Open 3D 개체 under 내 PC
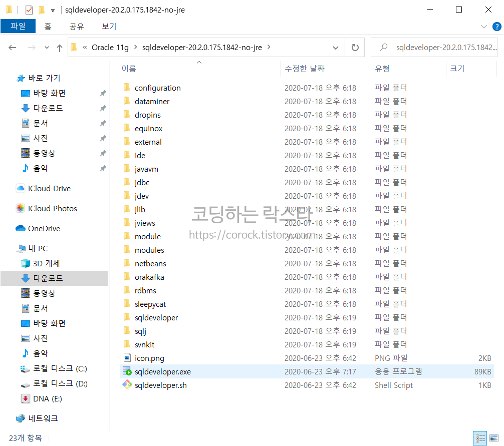This screenshot has width=504, height=446. click(x=46, y=264)
